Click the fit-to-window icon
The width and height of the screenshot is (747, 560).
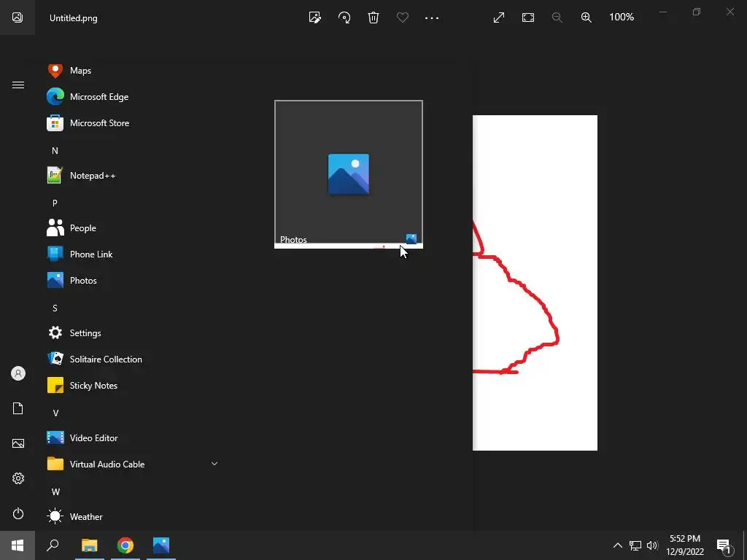528,17
